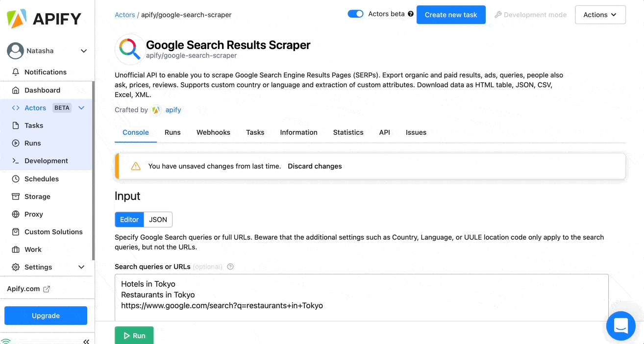Image resolution: width=644 pixels, height=344 pixels.
Task: Click the wifi status icon at bottom left
Action: [6, 341]
